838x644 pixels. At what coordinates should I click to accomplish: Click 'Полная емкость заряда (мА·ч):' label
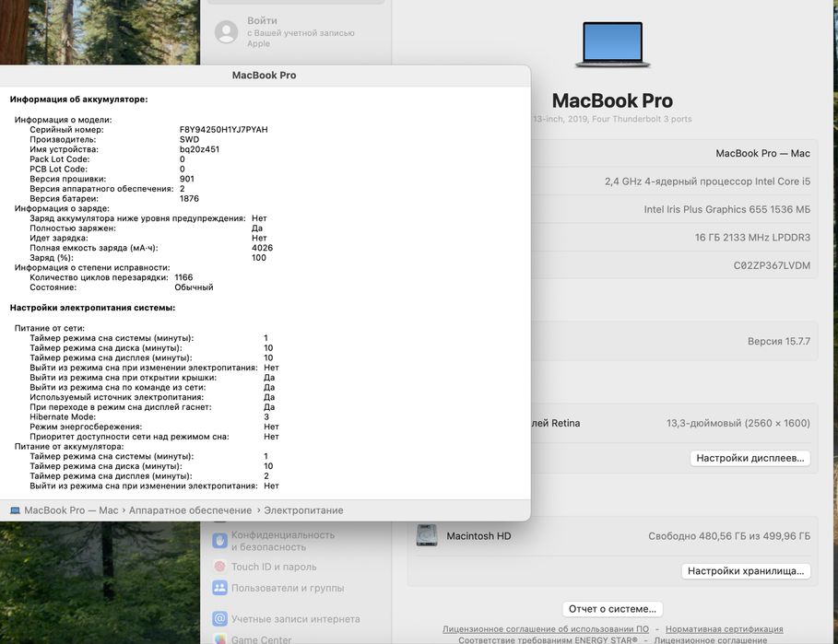(x=94, y=248)
